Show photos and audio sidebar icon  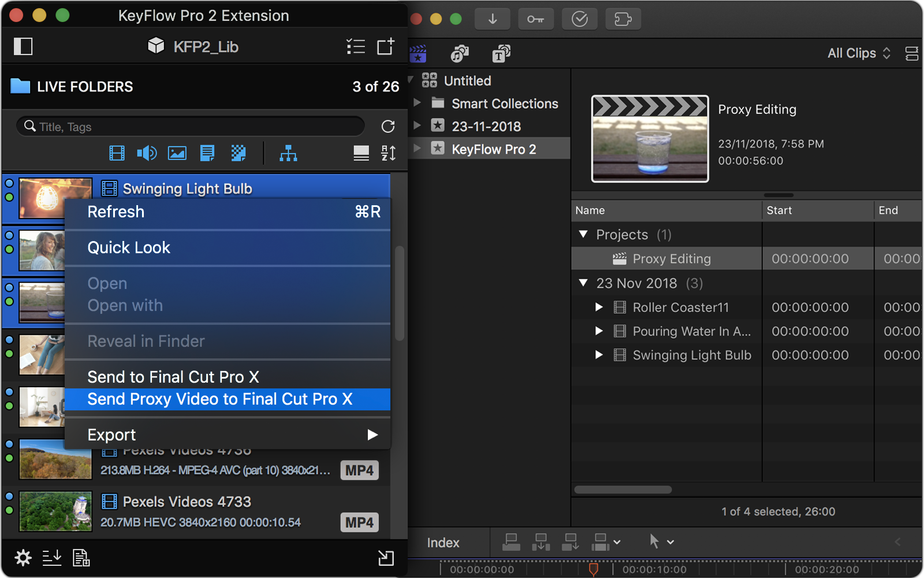click(x=460, y=54)
